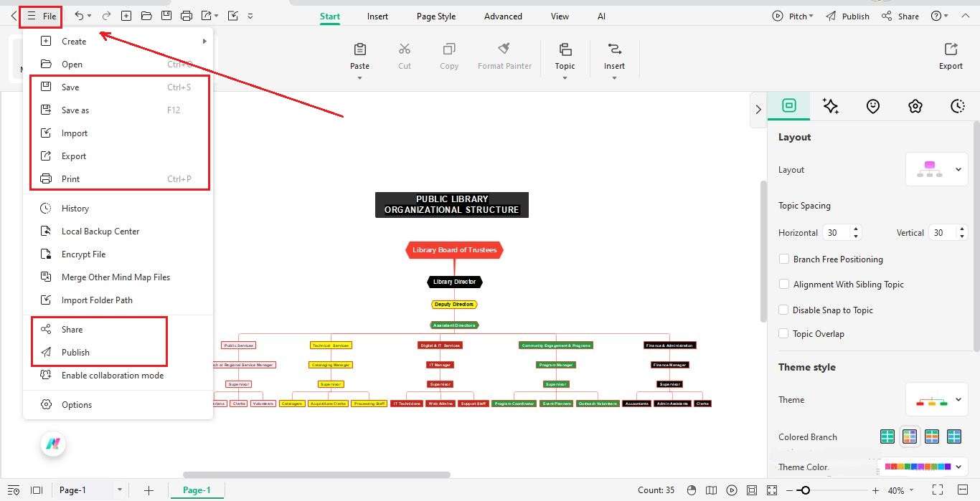Image resolution: width=980 pixels, height=501 pixels.
Task: Choose Save as from File menu
Action: [118, 110]
